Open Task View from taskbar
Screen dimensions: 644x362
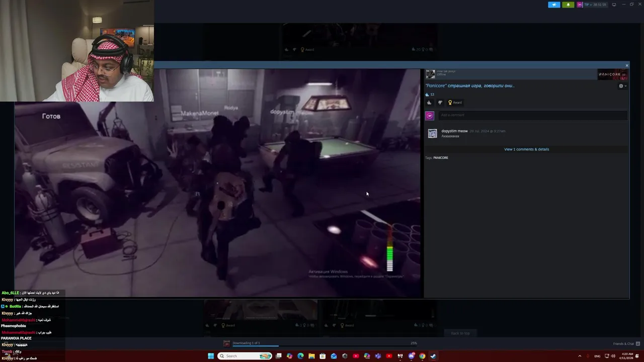278,356
